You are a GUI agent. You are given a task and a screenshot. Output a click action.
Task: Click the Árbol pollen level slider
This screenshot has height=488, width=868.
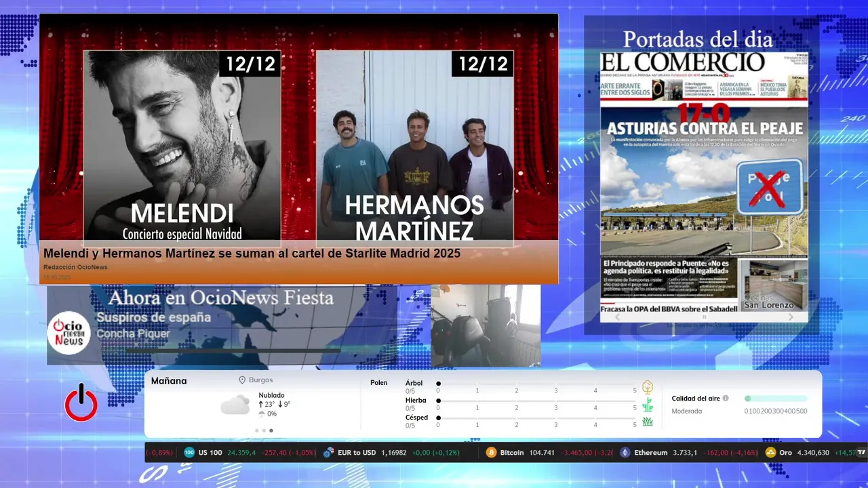click(536, 384)
